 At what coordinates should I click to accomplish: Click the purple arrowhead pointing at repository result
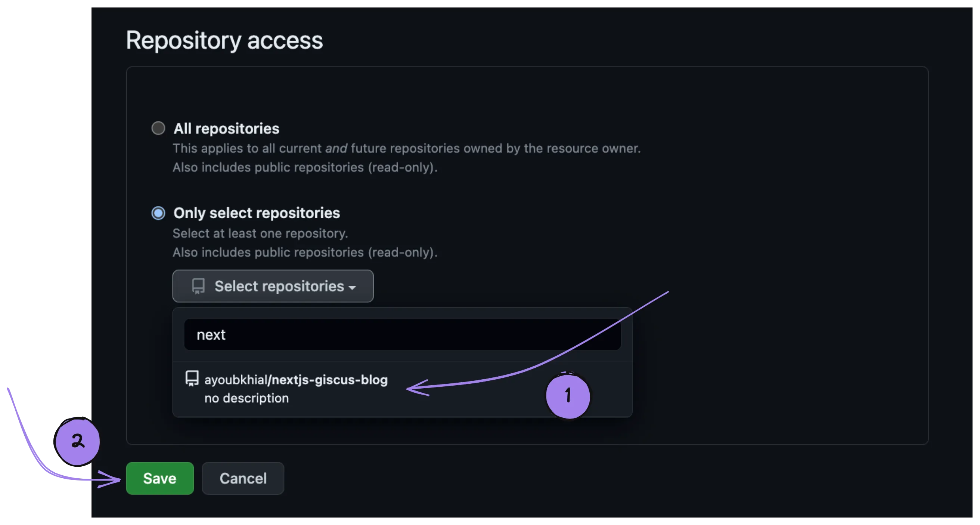[415, 388]
